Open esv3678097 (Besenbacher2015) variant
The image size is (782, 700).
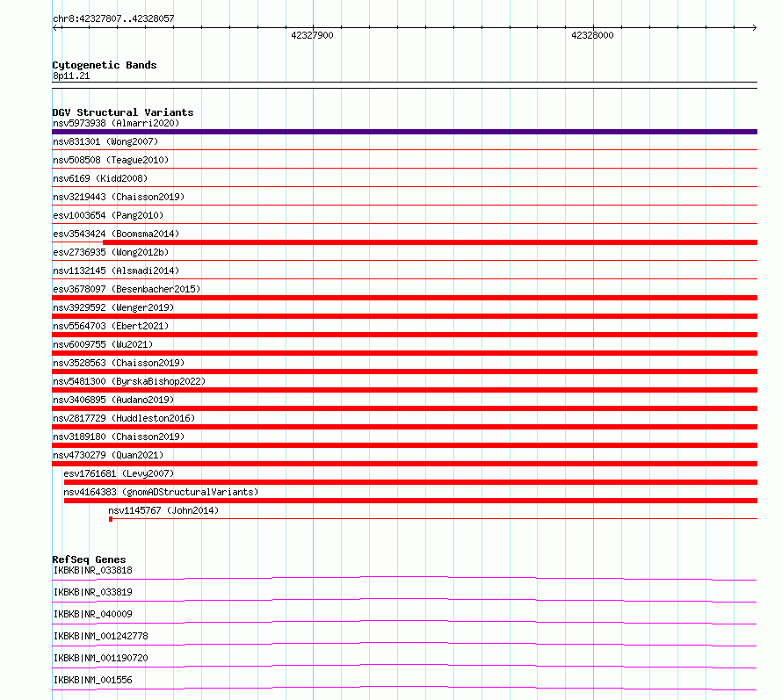pos(127,289)
